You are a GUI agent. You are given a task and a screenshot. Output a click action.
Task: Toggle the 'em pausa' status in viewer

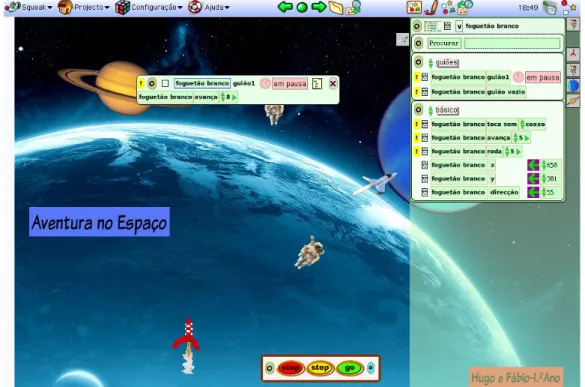click(x=543, y=77)
